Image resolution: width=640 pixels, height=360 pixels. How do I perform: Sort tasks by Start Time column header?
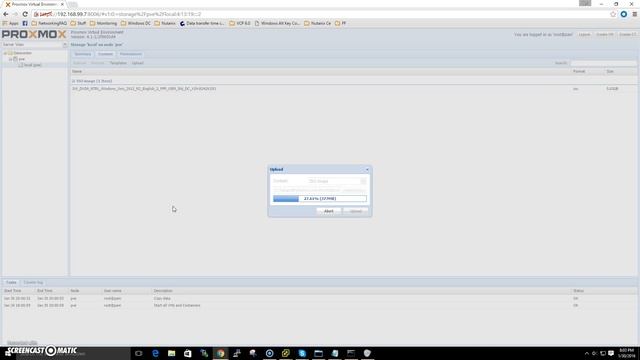[x=19, y=291]
